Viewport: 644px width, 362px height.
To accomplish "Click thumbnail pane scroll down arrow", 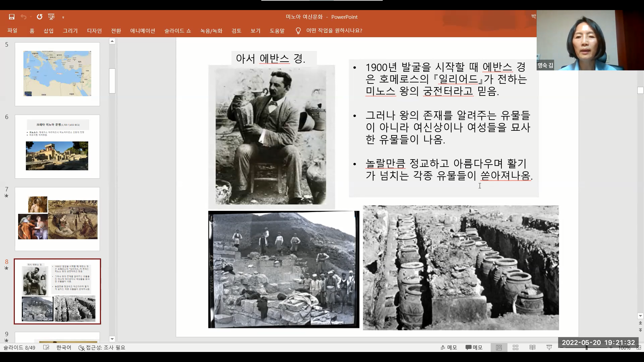I will pos(112,339).
